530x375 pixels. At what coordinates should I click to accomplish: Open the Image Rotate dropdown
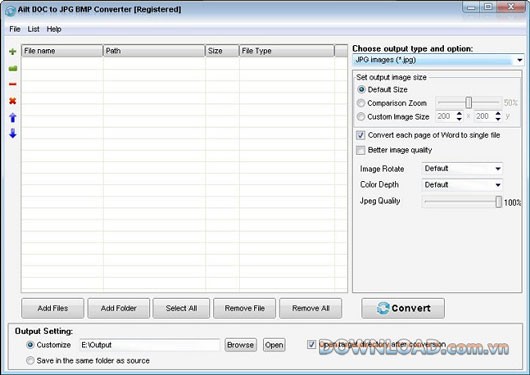point(462,168)
